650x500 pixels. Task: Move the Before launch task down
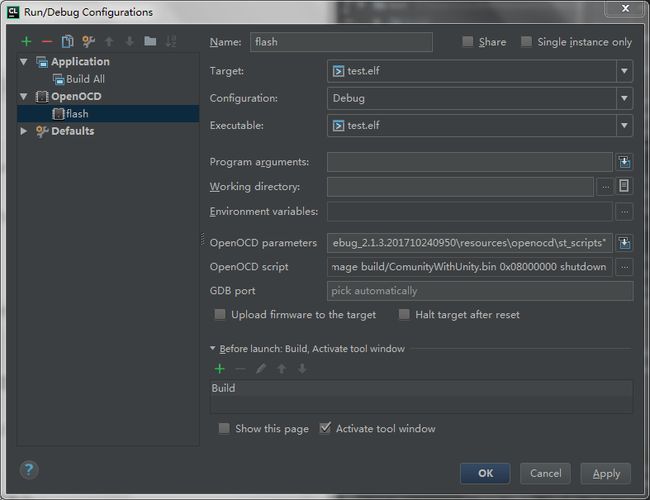click(302, 369)
